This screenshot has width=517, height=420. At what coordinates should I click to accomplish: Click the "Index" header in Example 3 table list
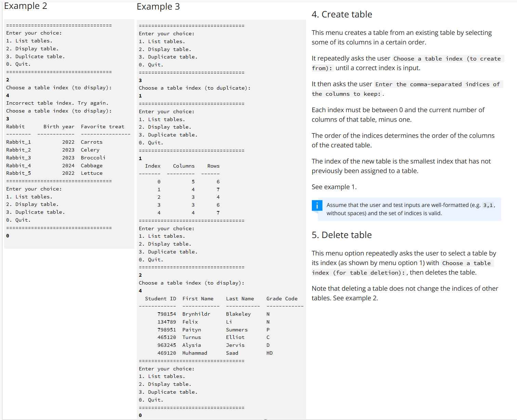[x=153, y=166]
